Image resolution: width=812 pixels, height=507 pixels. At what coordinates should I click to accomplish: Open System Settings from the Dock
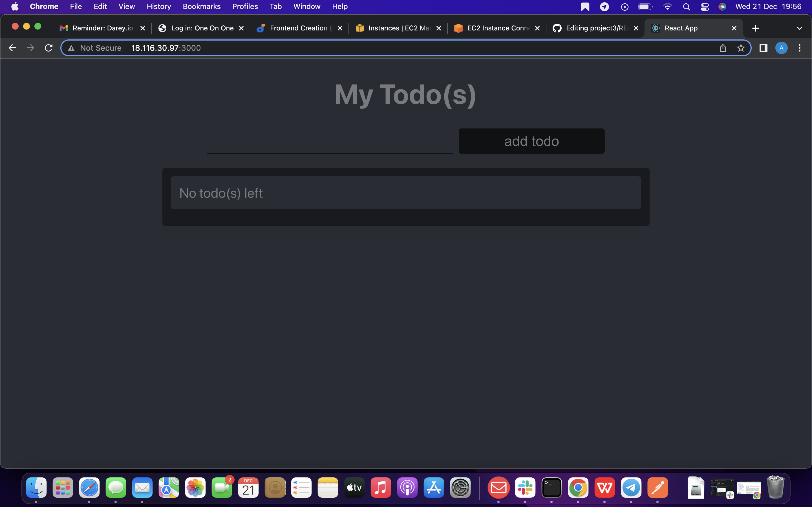pyautogui.click(x=460, y=487)
